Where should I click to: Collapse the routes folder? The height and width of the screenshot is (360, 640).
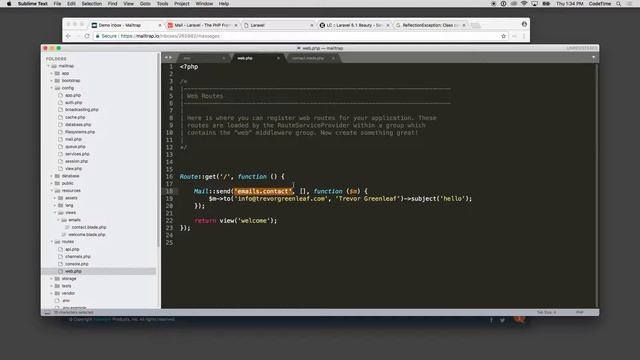click(x=52, y=242)
